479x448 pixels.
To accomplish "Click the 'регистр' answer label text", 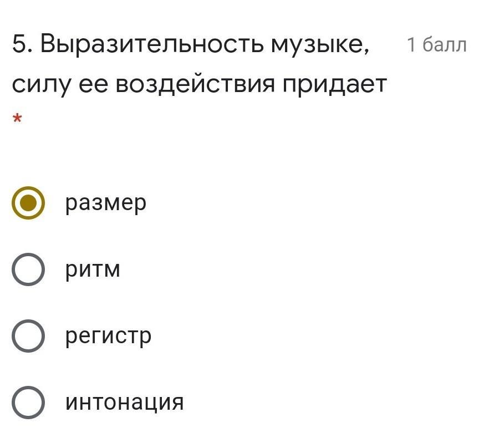I will coord(109,337).
